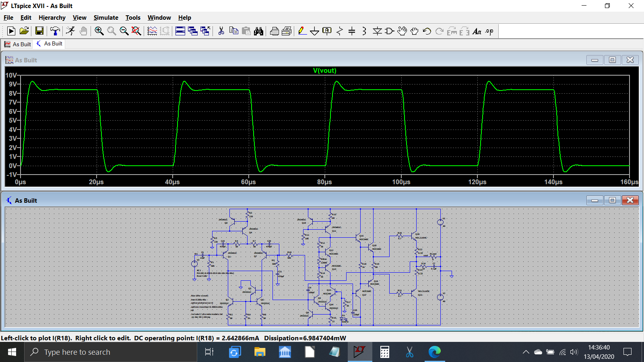Click the New Schematic toolbar icon
The image size is (644, 362).
click(x=11, y=31)
